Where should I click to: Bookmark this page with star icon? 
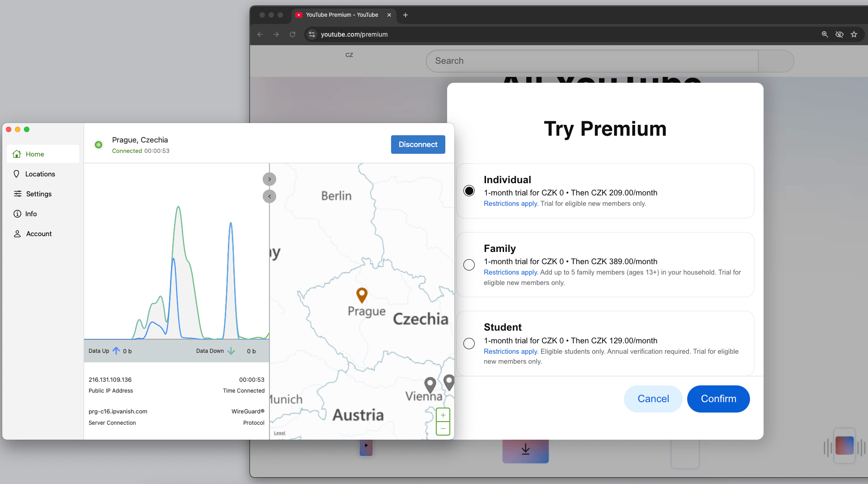coord(854,34)
